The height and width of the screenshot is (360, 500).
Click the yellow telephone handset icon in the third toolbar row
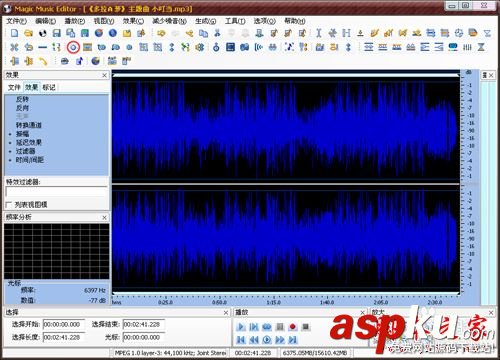pos(43,61)
